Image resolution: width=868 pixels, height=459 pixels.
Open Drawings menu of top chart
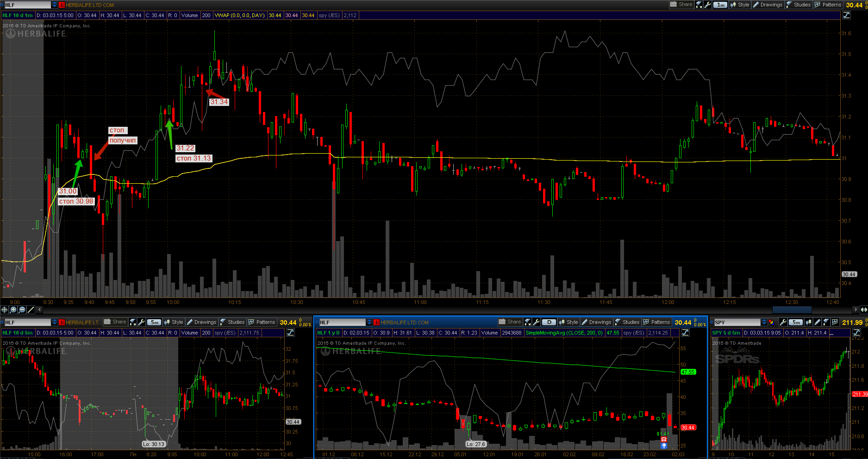pyautogui.click(x=768, y=5)
